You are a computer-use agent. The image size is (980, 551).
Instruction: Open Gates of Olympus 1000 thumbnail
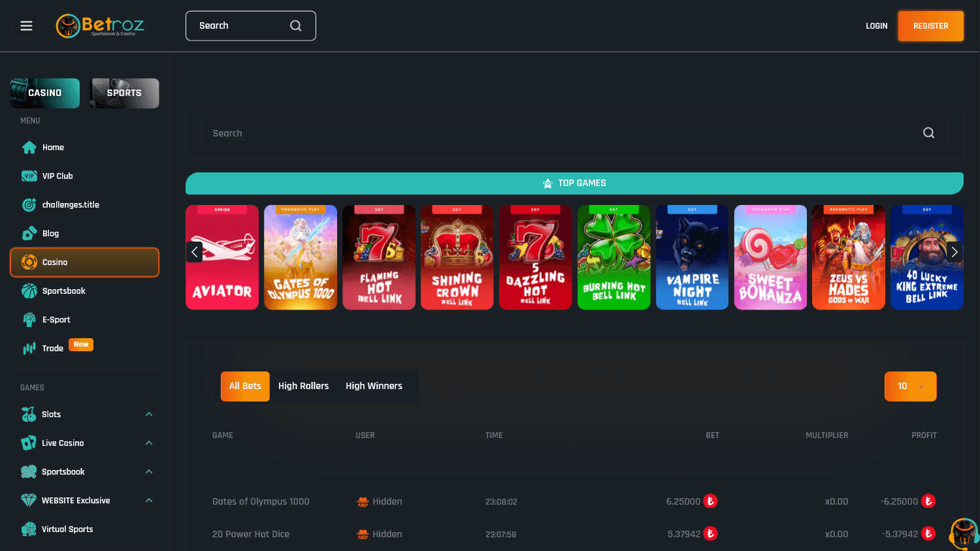[301, 257]
